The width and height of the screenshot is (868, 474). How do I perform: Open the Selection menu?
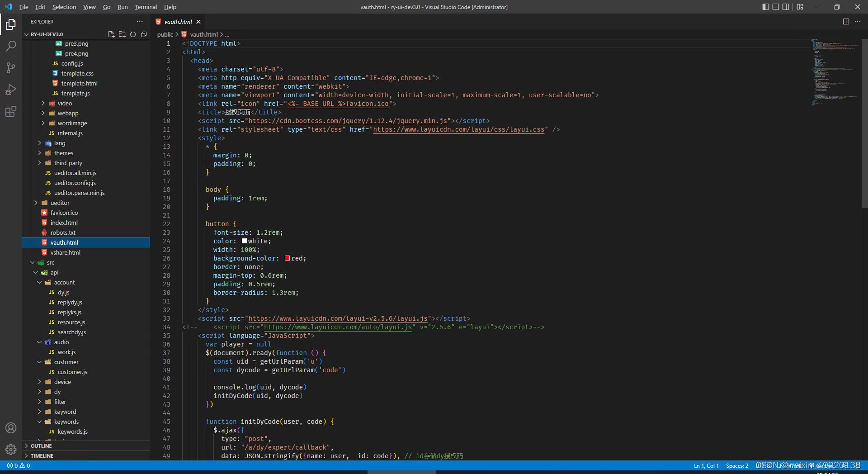64,7
